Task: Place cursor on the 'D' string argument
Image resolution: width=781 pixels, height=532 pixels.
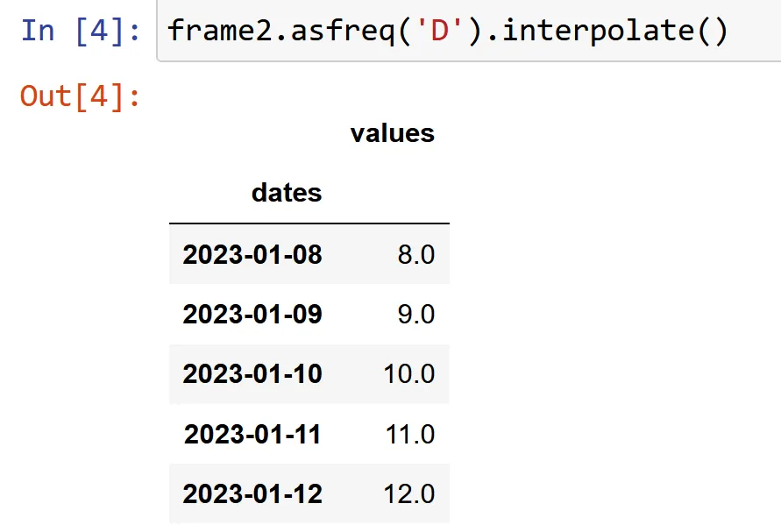Action: pyautogui.click(x=440, y=30)
